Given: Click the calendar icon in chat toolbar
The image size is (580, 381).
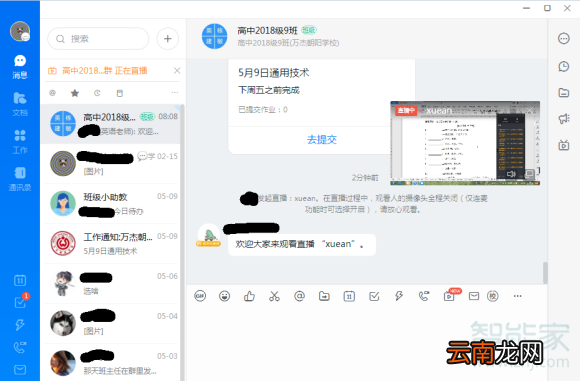Looking at the screenshot, I should (x=349, y=296).
